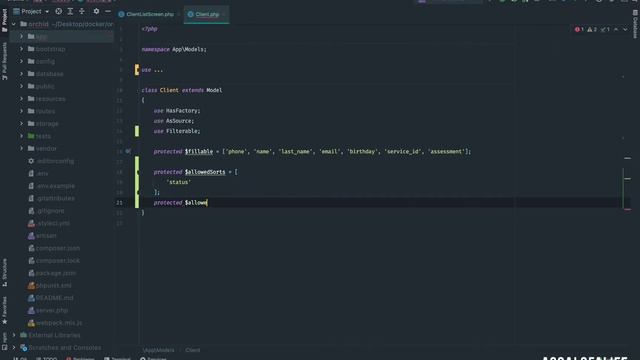640x360 pixels.
Task: Open the Problems tool window
Action: (x=80, y=358)
